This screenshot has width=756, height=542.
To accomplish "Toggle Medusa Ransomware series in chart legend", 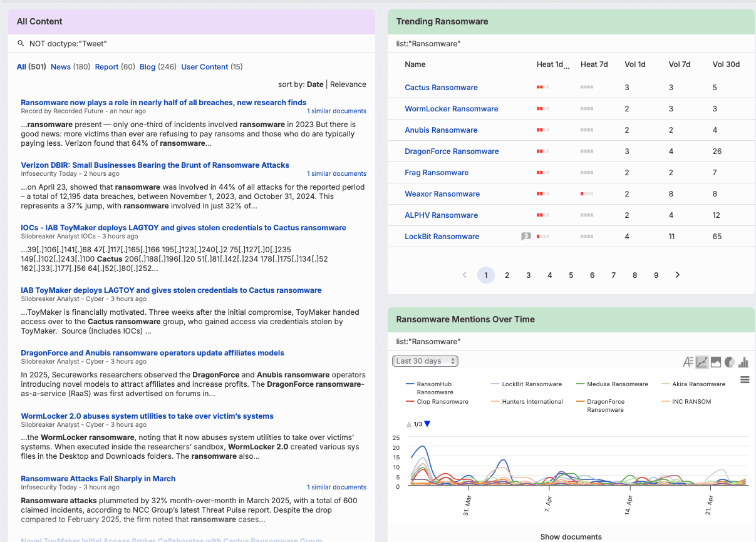I will click(x=612, y=384).
